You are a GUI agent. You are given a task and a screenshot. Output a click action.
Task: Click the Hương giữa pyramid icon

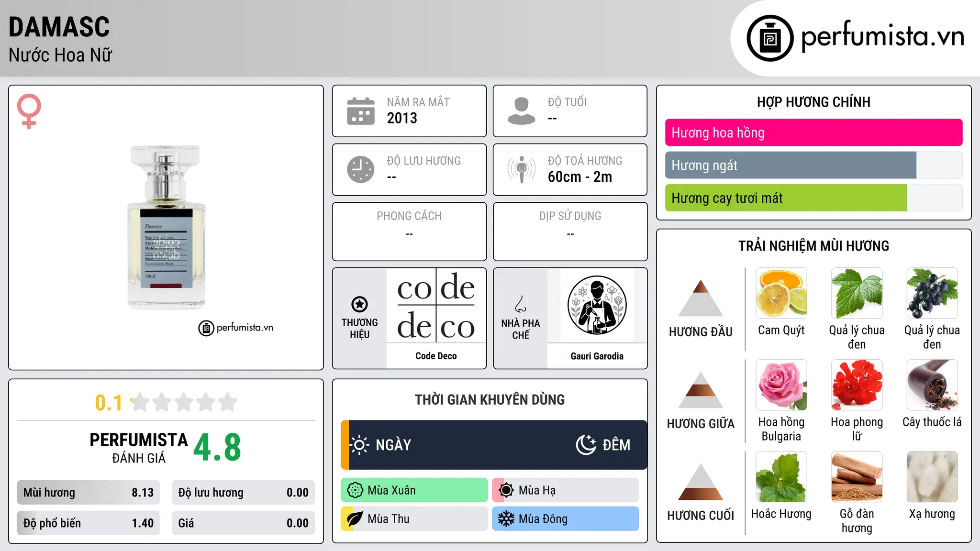(701, 390)
